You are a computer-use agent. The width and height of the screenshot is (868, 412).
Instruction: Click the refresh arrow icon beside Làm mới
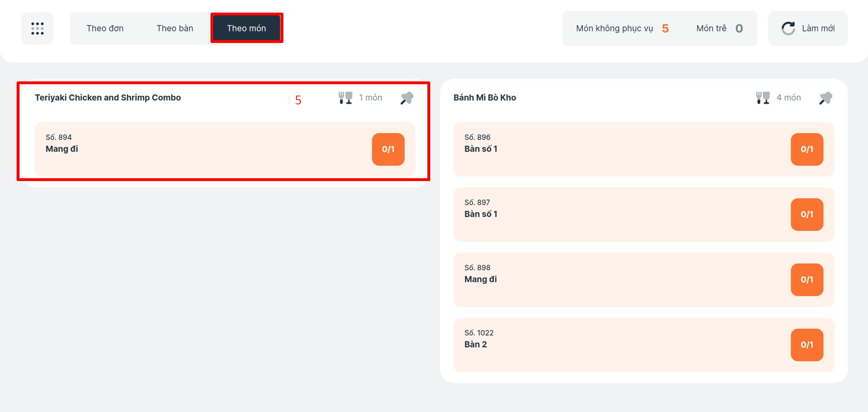click(x=788, y=28)
